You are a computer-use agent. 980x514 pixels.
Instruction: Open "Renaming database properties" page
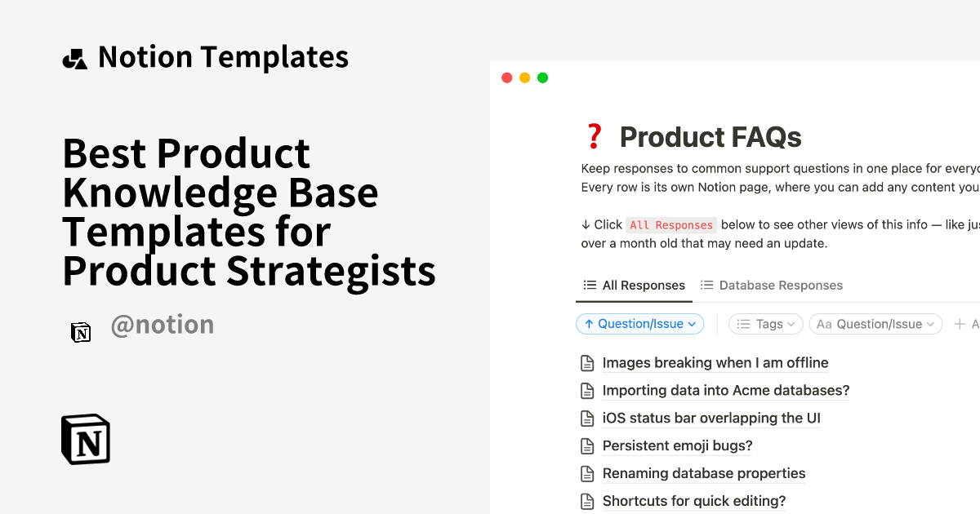pyautogui.click(x=704, y=473)
